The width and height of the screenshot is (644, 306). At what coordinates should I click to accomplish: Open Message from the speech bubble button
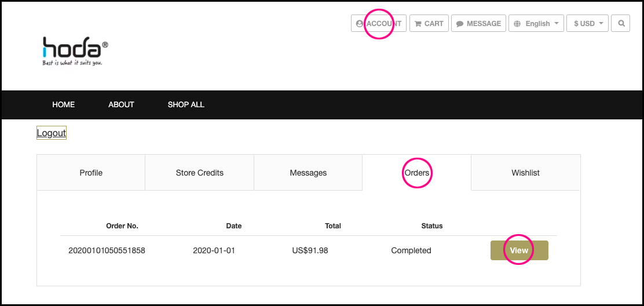[x=478, y=24]
